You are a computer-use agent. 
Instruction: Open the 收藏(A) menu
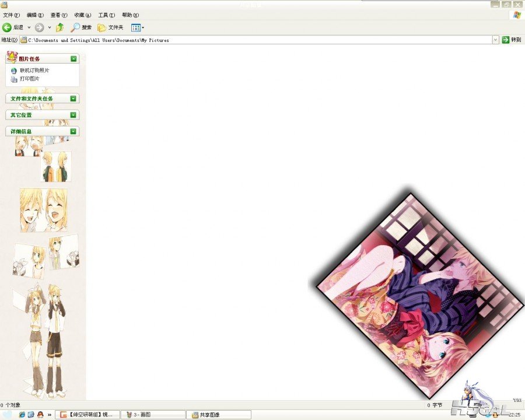pos(83,15)
